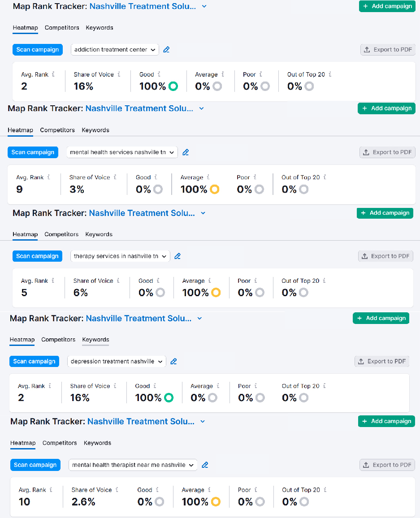
Task: Open Keywords tab above "depression treatment nashville" keyword
Action: point(95,340)
